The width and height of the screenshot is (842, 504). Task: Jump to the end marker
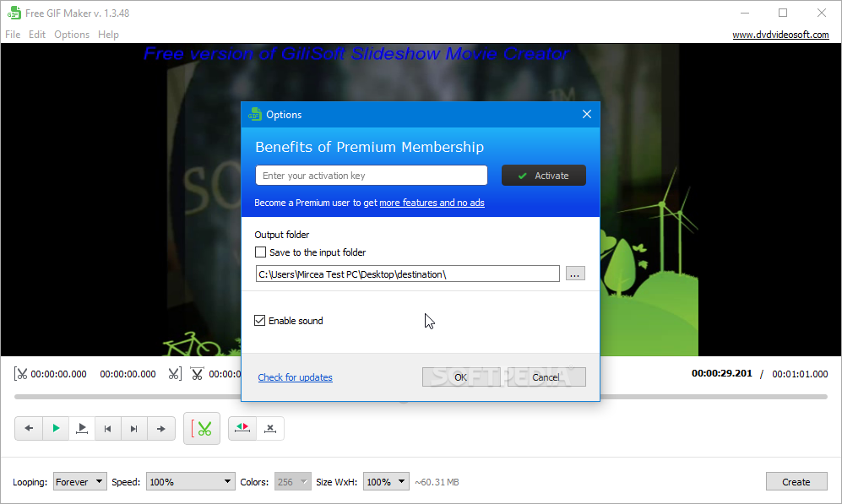coord(134,428)
